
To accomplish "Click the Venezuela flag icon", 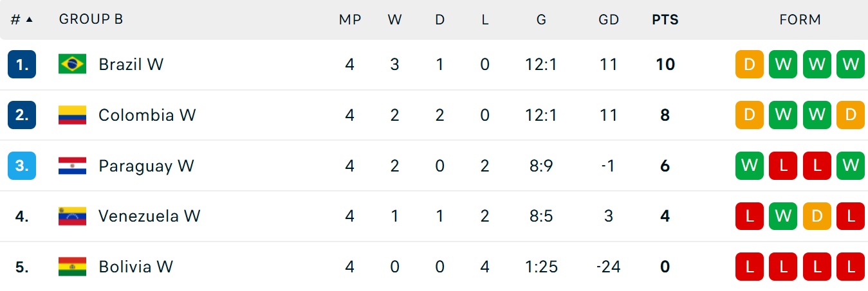I will click(x=72, y=216).
